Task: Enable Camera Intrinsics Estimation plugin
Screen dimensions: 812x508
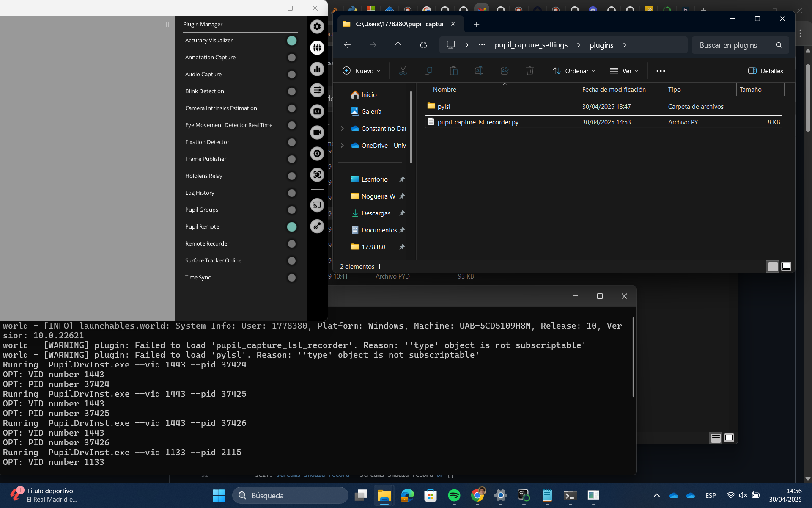Action: tap(292, 108)
